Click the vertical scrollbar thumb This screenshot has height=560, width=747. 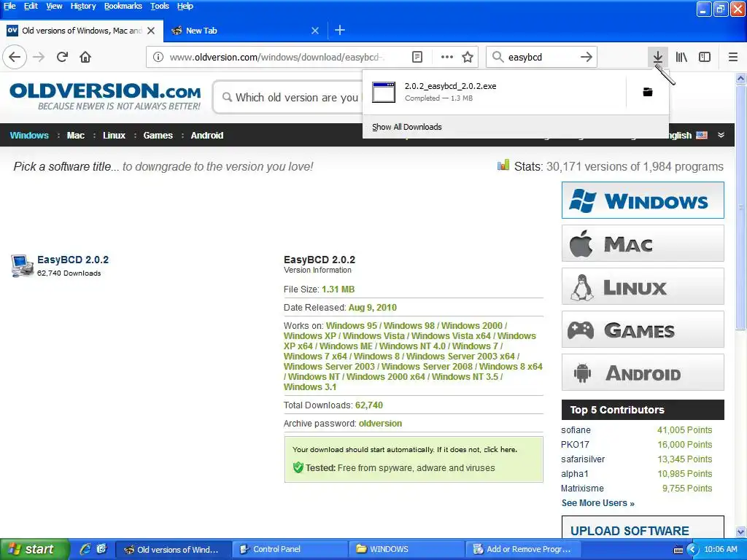tap(741, 208)
